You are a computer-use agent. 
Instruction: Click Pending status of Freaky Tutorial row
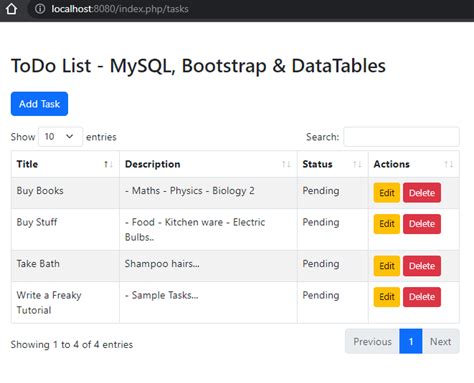321,295
